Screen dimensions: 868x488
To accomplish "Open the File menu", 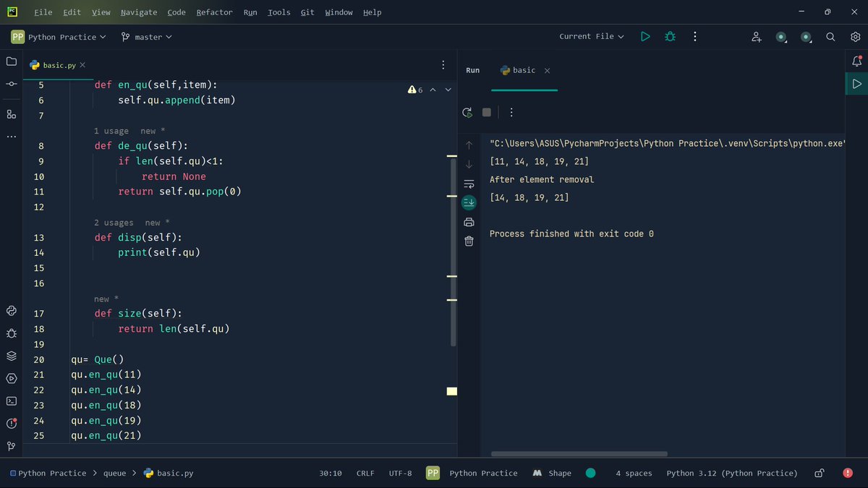I will tap(43, 12).
